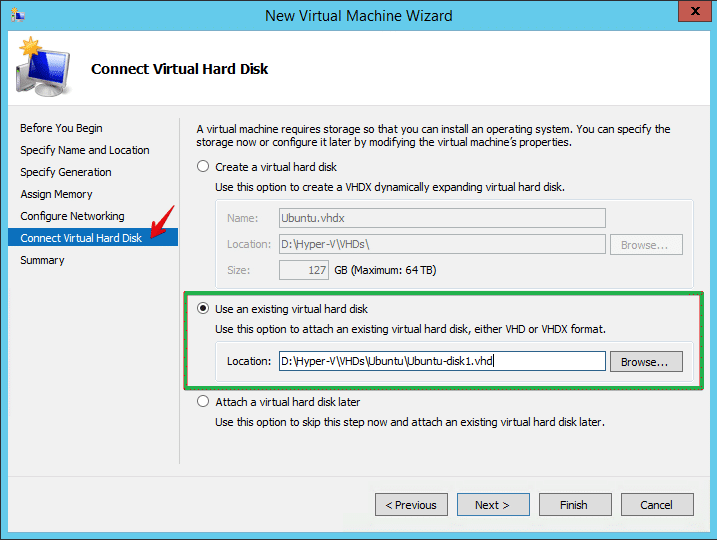717x540 pixels.
Task: Select Create a virtual hard disk option
Action: pyautogui.click(x=203, y=166)
